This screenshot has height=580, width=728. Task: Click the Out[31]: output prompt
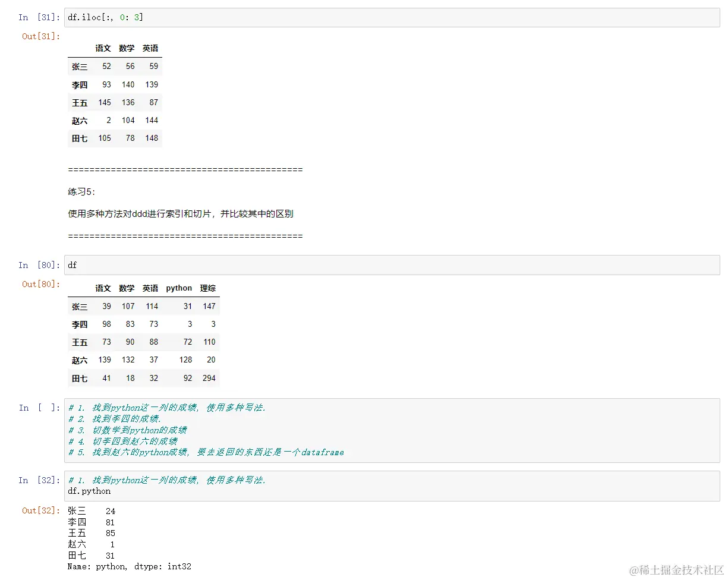(41, 36)
